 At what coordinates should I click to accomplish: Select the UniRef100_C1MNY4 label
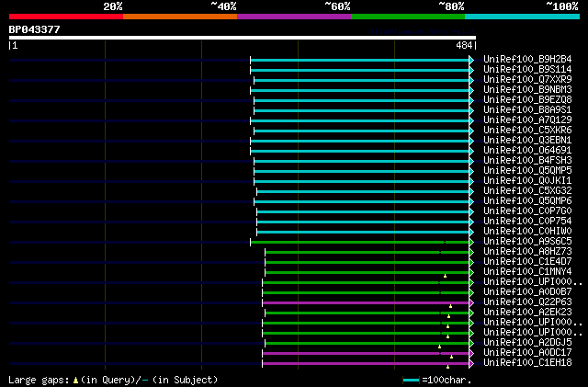point(527,272)
